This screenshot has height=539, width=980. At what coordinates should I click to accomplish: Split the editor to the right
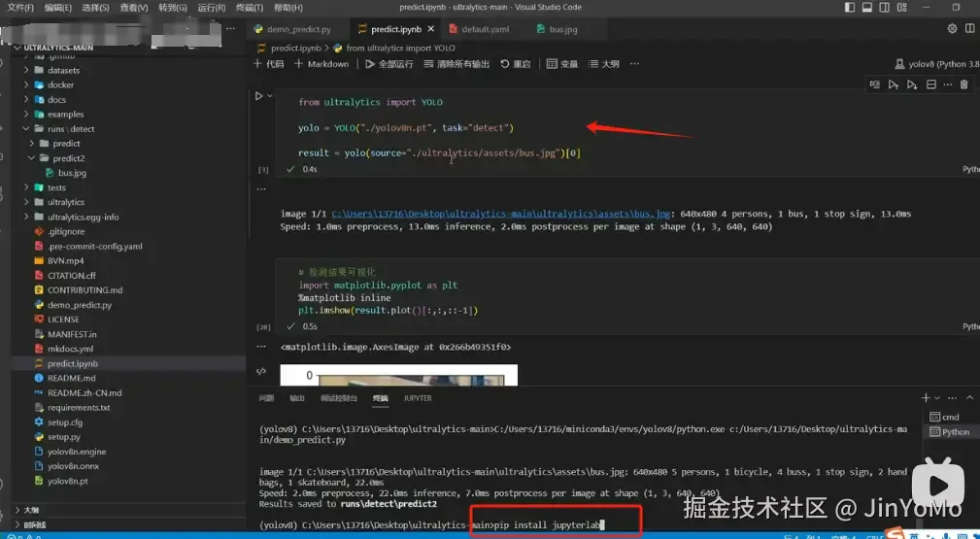pyautogui.click(x=970, y=29)
